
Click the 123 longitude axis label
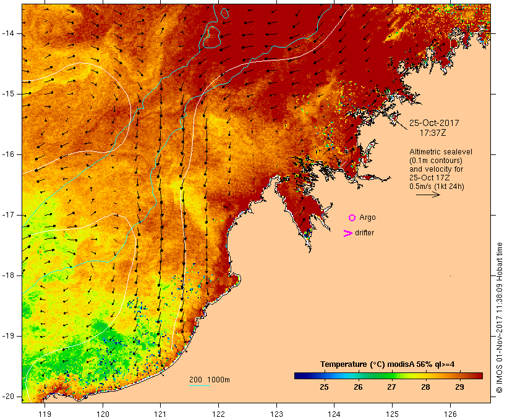click(x=276, y=414)
